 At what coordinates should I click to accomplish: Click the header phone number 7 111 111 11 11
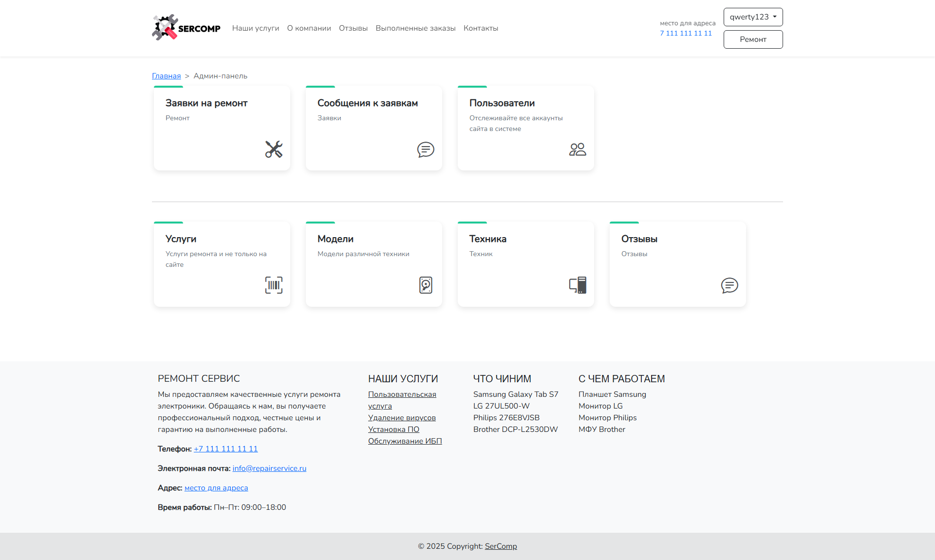pyautogui.click(x=686, y=33)
